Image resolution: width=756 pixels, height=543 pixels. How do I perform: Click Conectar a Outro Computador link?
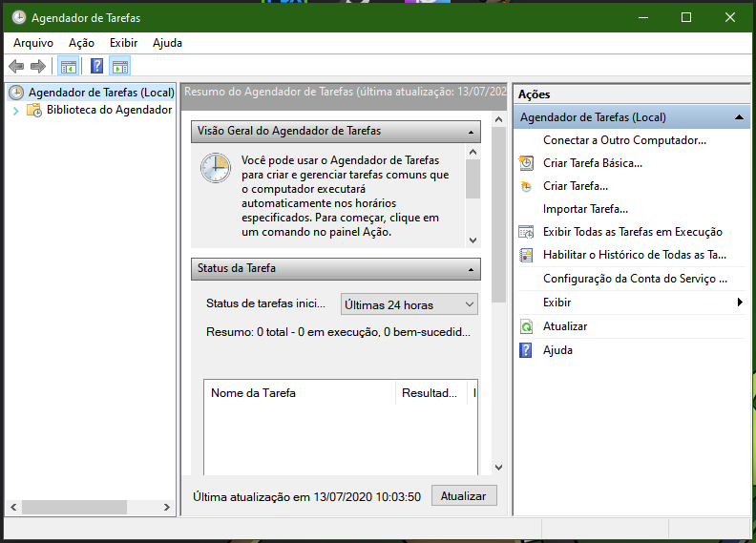point(624,140)
